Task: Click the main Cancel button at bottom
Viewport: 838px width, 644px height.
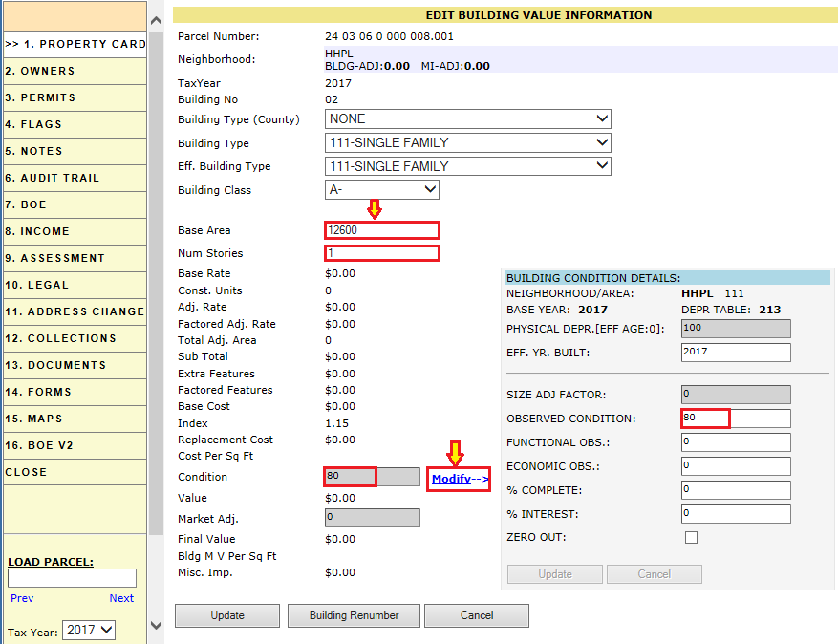Action: tap(476, 615)
